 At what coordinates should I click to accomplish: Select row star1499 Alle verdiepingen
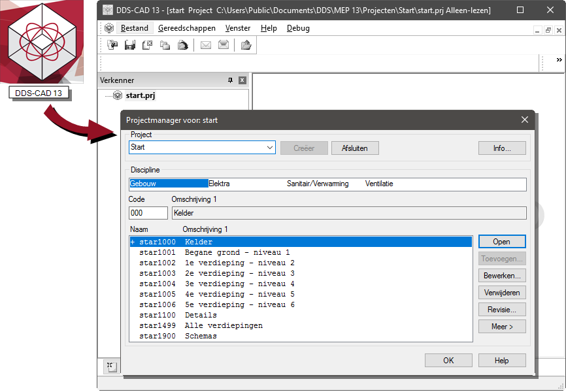click(301, 325)
